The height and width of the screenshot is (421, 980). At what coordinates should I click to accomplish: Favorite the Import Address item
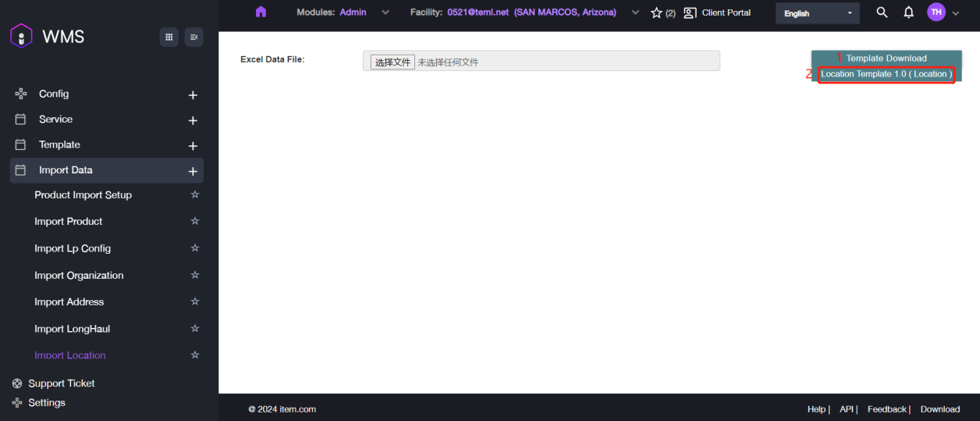pos(195,302)
